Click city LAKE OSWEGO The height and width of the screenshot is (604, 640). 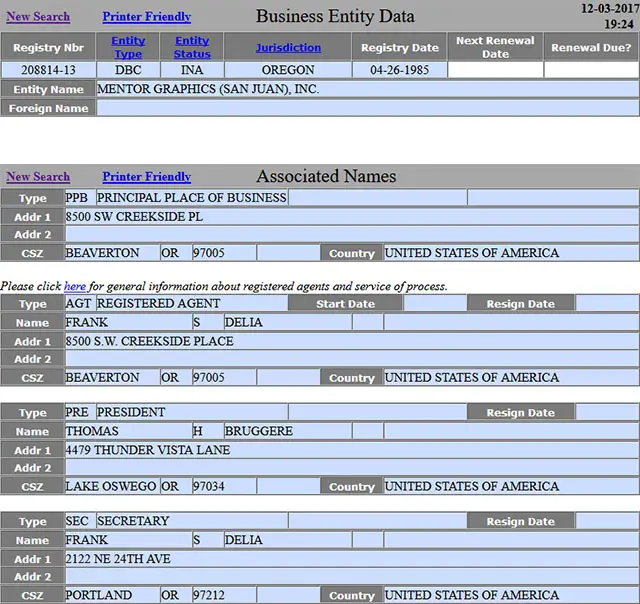(x=111, y=486)
